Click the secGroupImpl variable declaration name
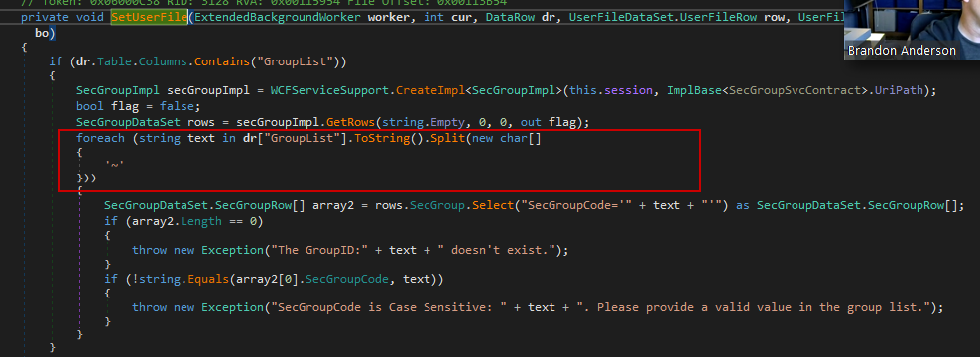This screenshot has height=357, width=980. pyautogui.click(x=207, y=90)
